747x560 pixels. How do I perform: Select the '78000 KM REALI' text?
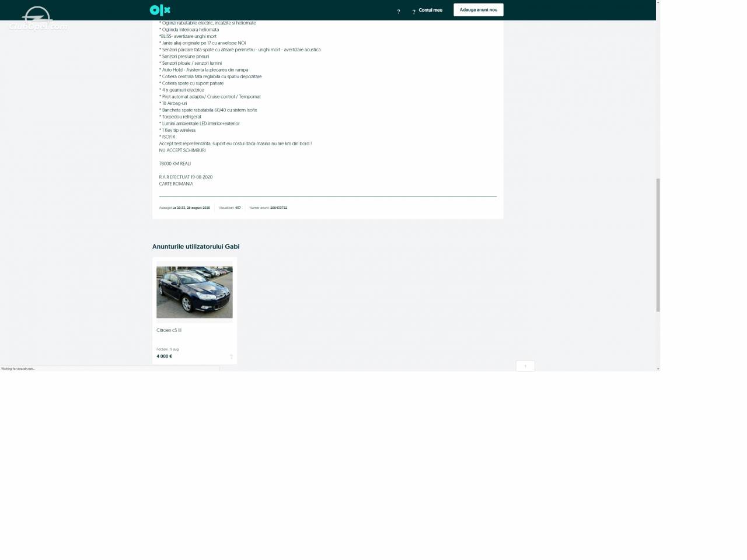(x=174, y=164)
